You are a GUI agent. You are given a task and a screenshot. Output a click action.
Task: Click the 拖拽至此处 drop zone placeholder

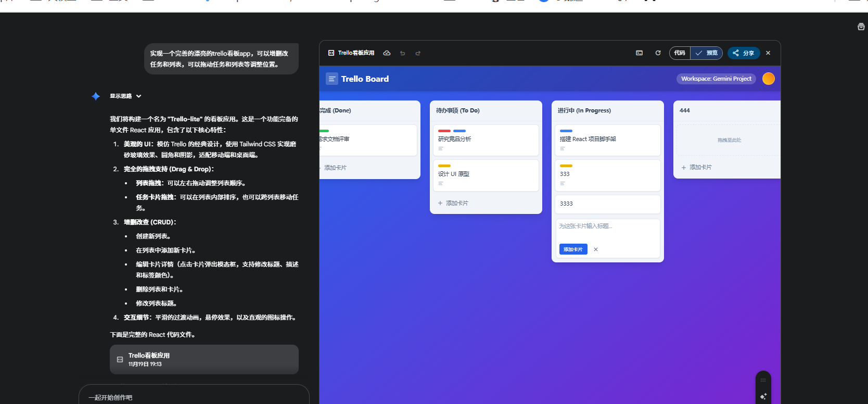point(729,140)
